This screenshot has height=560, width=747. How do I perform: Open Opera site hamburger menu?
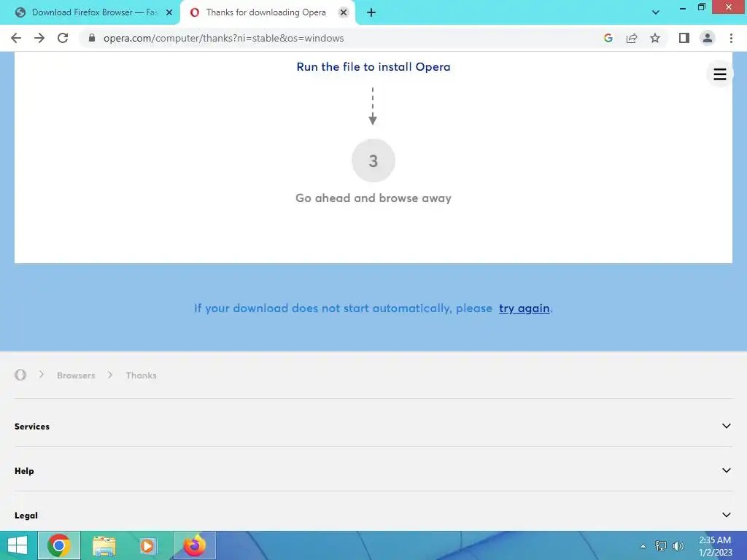(x=720, y=74)
